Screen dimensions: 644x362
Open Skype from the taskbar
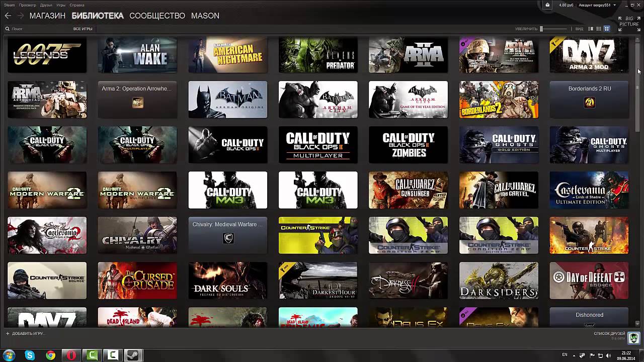30,355
